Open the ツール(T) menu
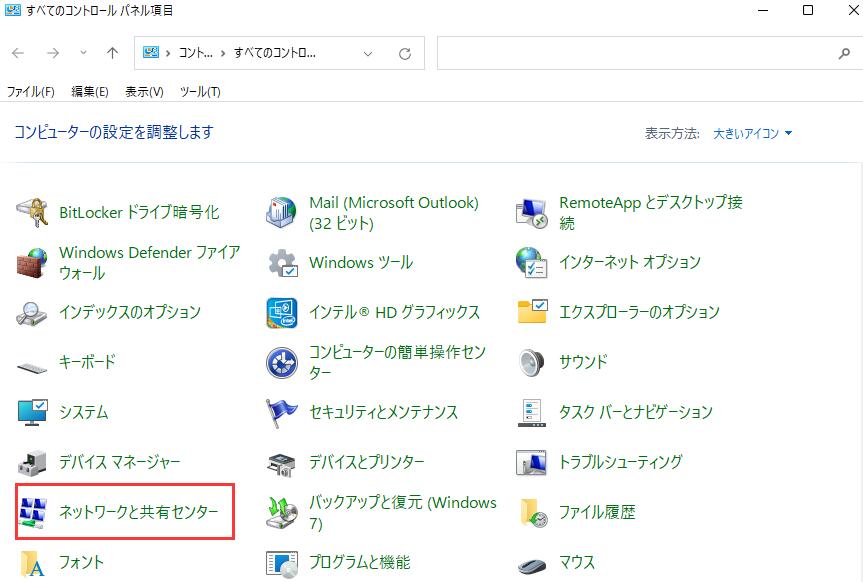The image size is (863, 582). click(x=200, y=91)
